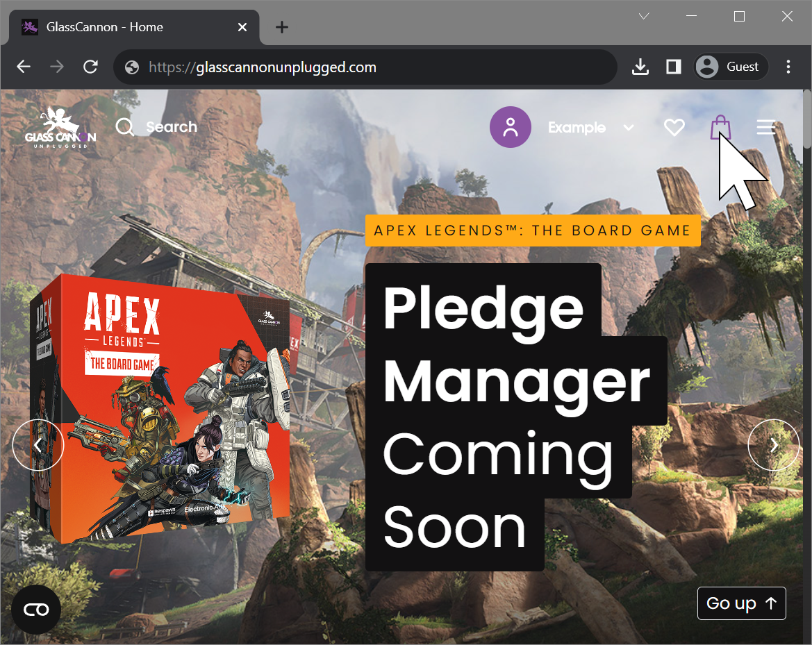Reload the current page
The image size is (812, 645).
click(x=90, y=67)
